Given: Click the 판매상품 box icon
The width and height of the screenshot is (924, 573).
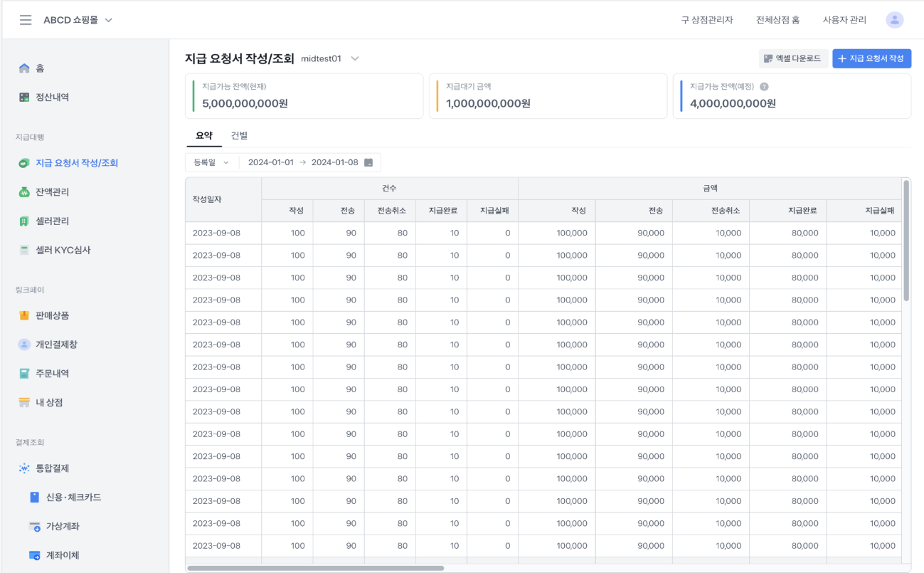Looking at the screenshot, I should tap(24, 315).
